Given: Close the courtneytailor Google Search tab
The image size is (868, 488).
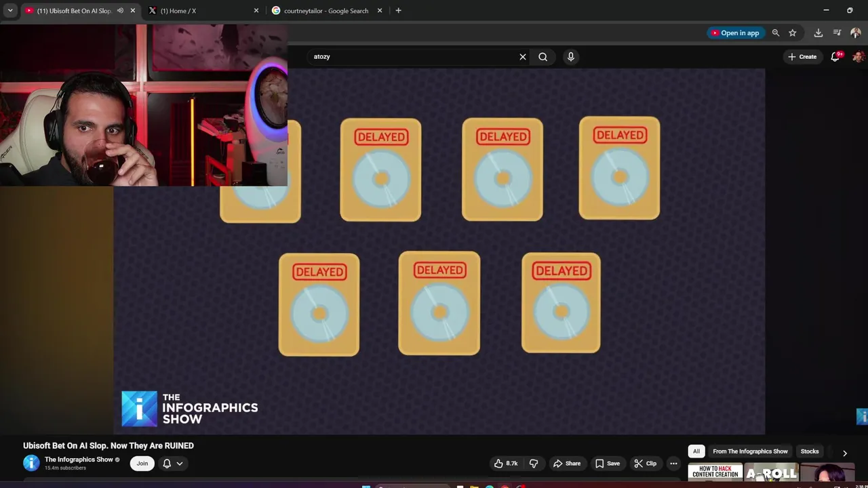Looking at the screenshot, I should tap(380, 11).
